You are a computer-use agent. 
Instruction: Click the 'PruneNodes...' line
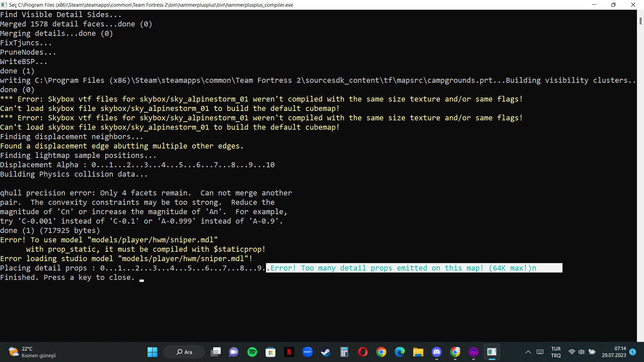(28, 52)
